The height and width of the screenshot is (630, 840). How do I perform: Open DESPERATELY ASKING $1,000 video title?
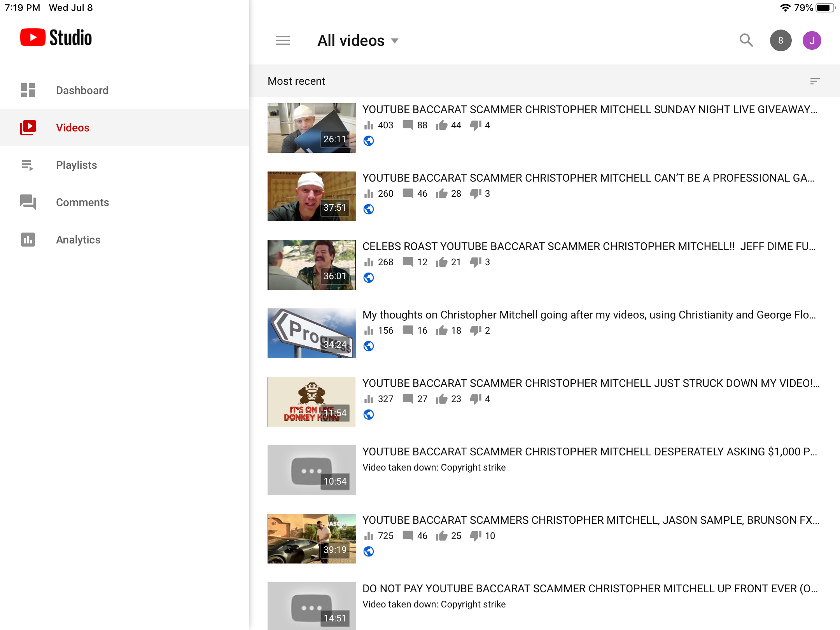(x=590, y=452)
